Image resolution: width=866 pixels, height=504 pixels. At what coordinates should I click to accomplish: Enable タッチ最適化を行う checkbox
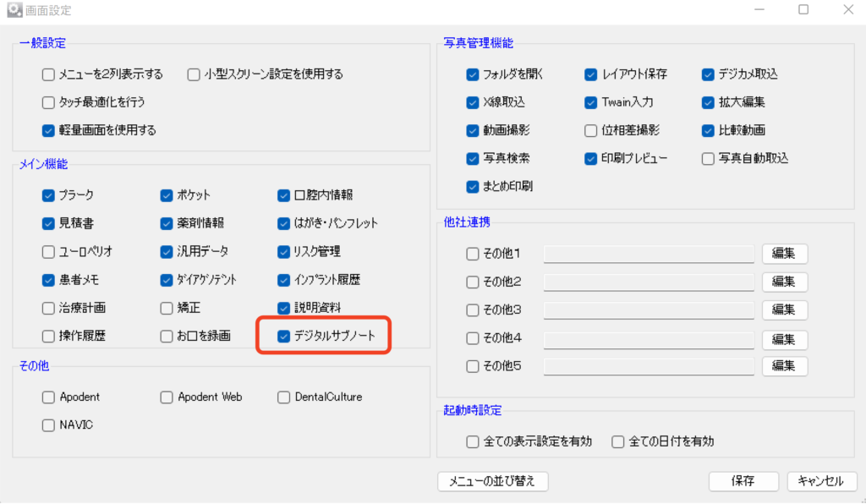pyautogui.click(x=48, y=102)
